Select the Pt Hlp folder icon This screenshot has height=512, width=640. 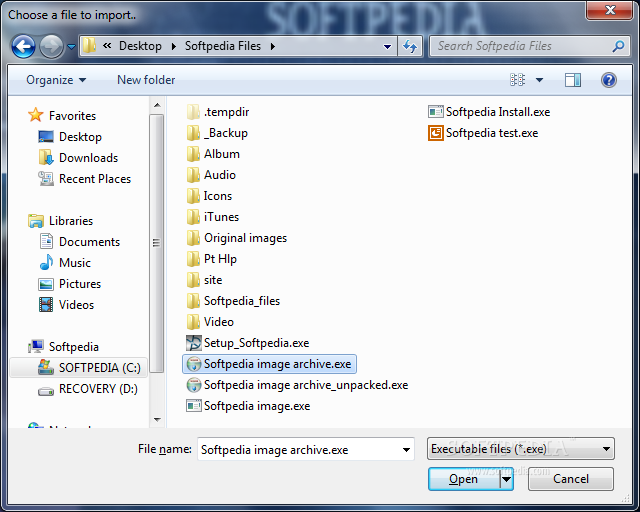pyautogui.click(x=193, y=259)
